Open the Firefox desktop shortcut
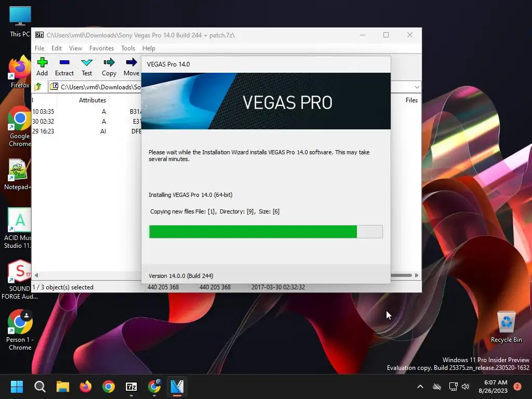This screenshot has width=532, height=399. (20, 72)
